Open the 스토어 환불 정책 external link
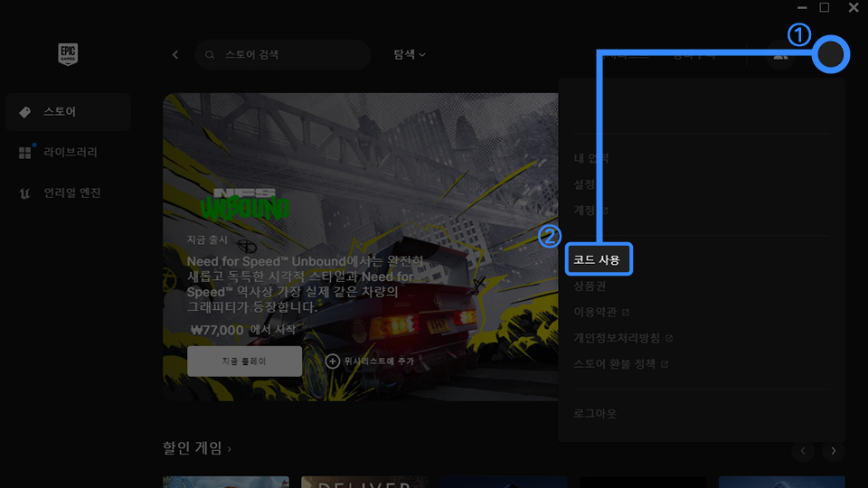The width and height of the screenshot is (868, 488). point(620,364)
